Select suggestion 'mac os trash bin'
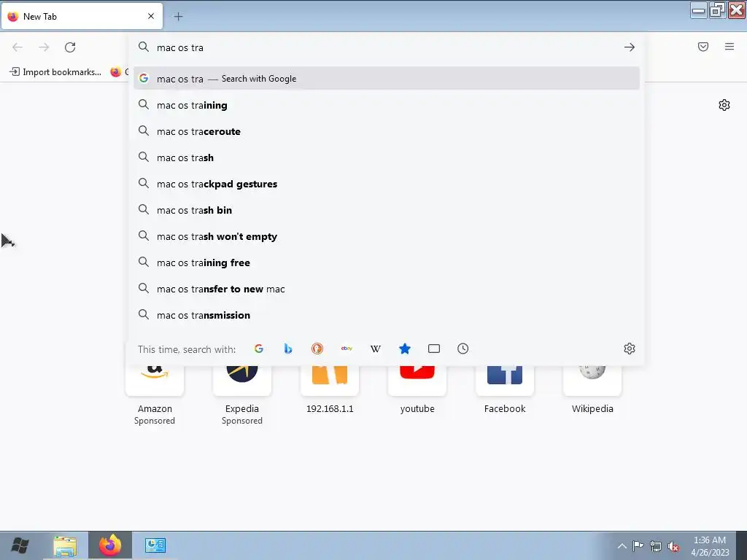Viewport: 747px width, 560px height. click(x=387, y=210)
